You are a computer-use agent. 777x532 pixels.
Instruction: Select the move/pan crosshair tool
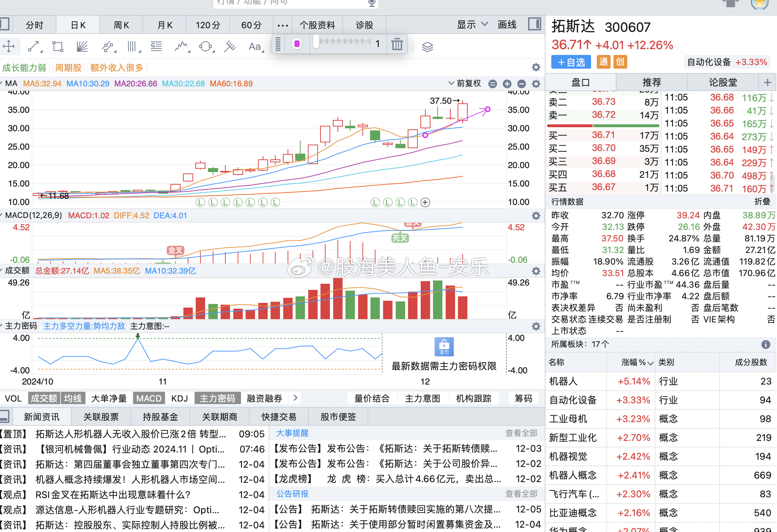click(x=9, y=47)
